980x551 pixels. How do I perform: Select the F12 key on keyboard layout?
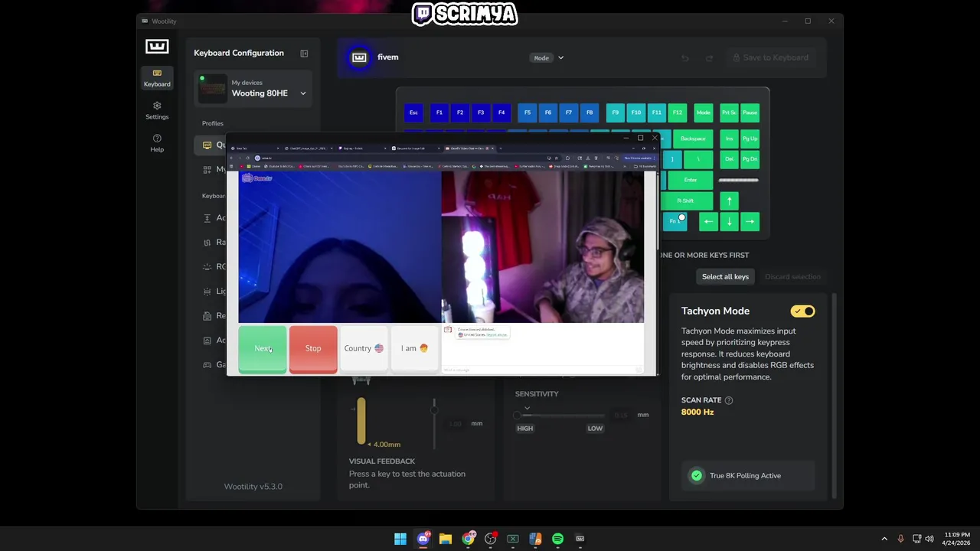[678, 112]
